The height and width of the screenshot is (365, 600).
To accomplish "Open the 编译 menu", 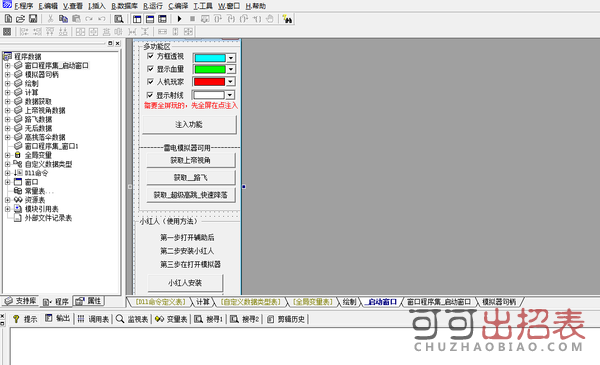I will [x=178, y=6].
